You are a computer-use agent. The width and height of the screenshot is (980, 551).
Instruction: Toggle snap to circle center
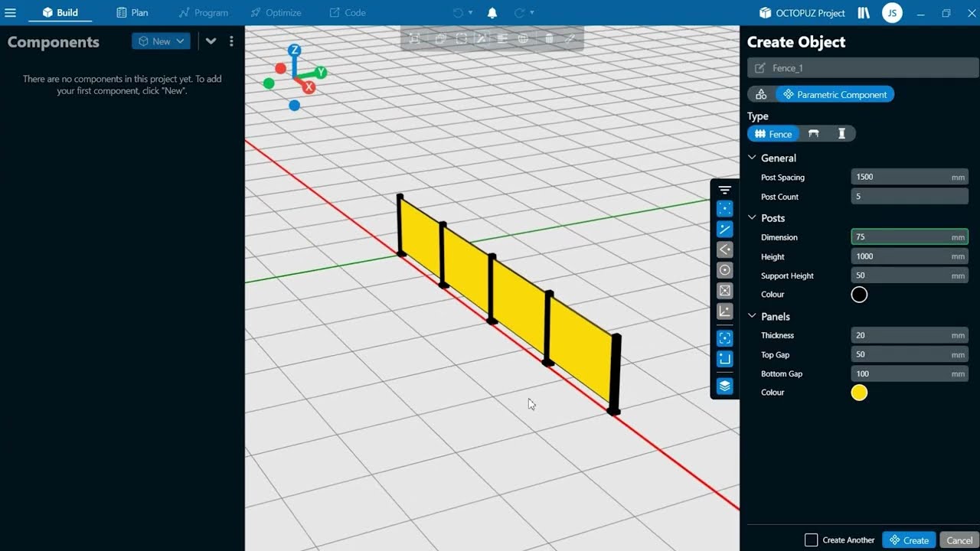(x=725, y=270)
